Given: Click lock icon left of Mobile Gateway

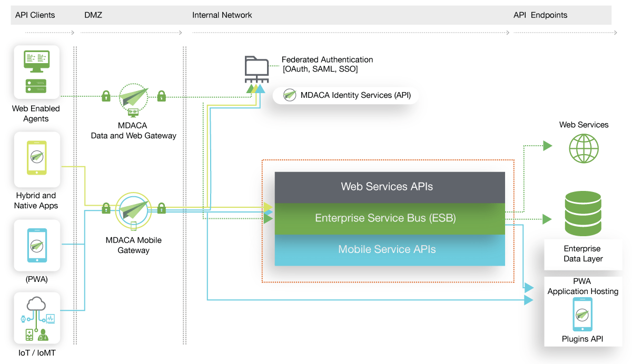Looking at the screenshot, I should 106,208.
